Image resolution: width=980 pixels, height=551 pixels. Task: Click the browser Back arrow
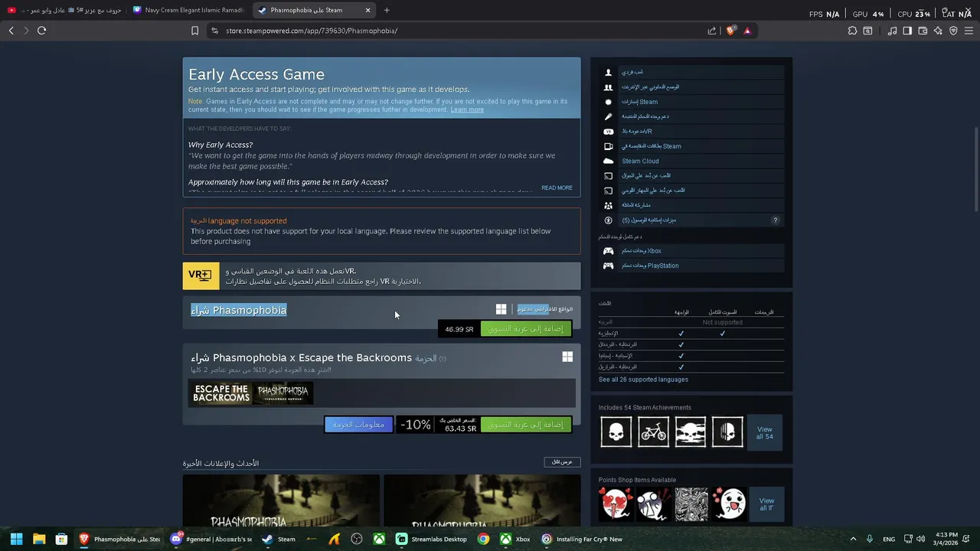click(x=11, y=31)
